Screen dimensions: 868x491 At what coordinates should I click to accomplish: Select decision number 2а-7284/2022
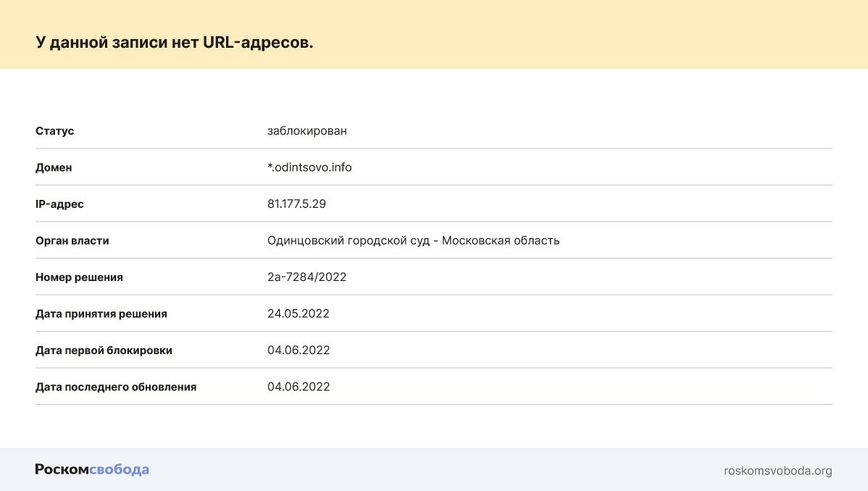coord(306,277)
